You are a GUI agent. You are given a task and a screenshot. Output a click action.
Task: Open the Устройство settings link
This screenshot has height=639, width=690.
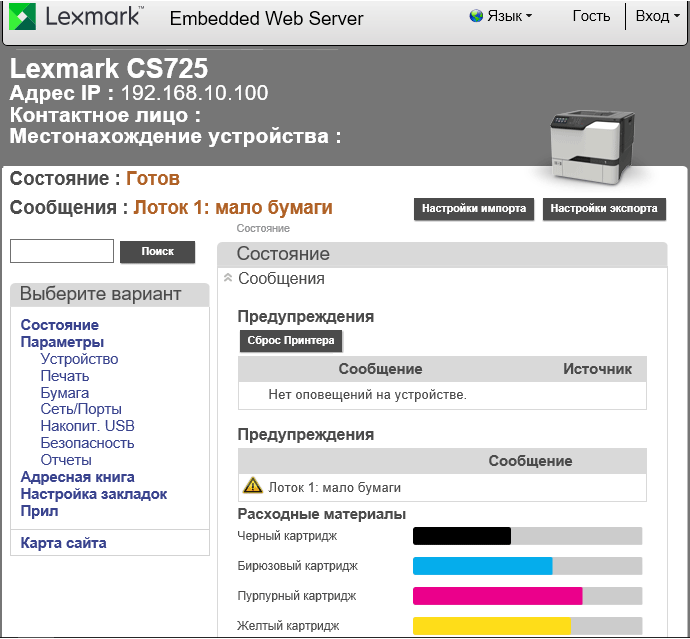point(79,359)
